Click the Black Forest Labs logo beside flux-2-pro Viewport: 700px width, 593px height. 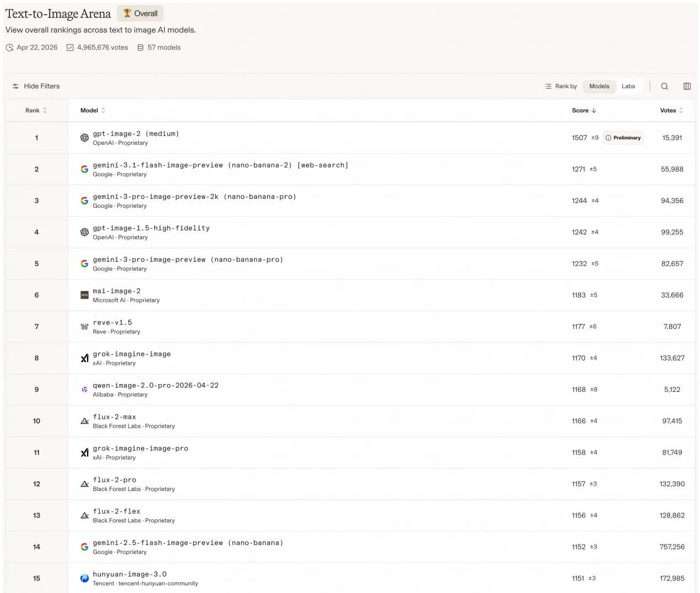pos(84,484)
